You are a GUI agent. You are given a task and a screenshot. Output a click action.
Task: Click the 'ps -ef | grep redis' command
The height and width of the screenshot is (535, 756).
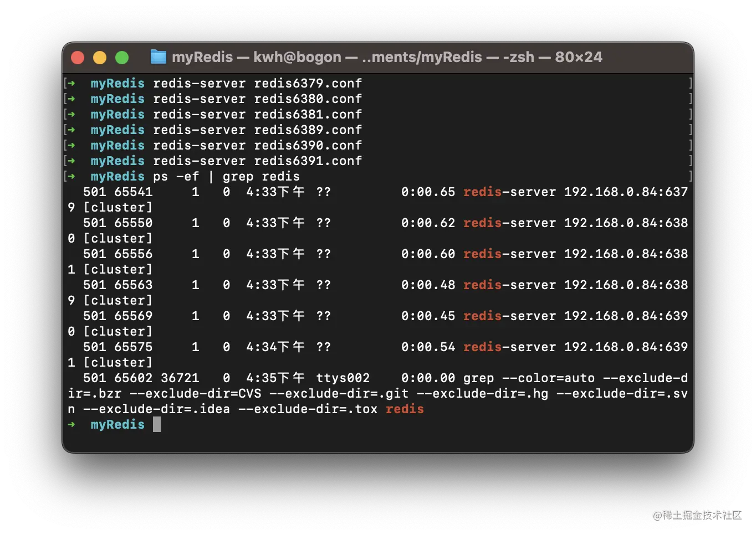(x=226, y=177)
